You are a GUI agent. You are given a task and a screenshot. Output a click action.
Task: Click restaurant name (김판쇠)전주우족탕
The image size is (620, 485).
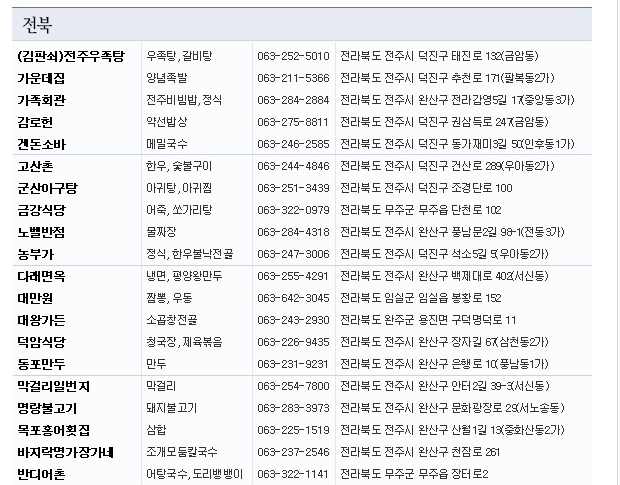click(71, 56)
